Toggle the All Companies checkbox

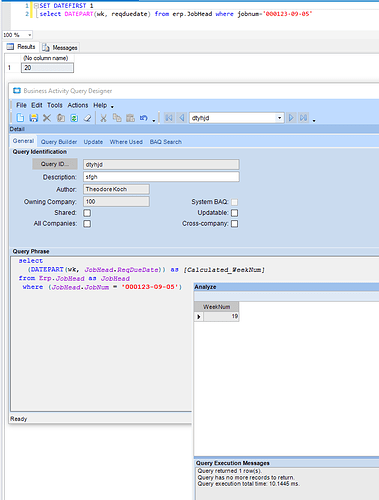coord(87,224)
